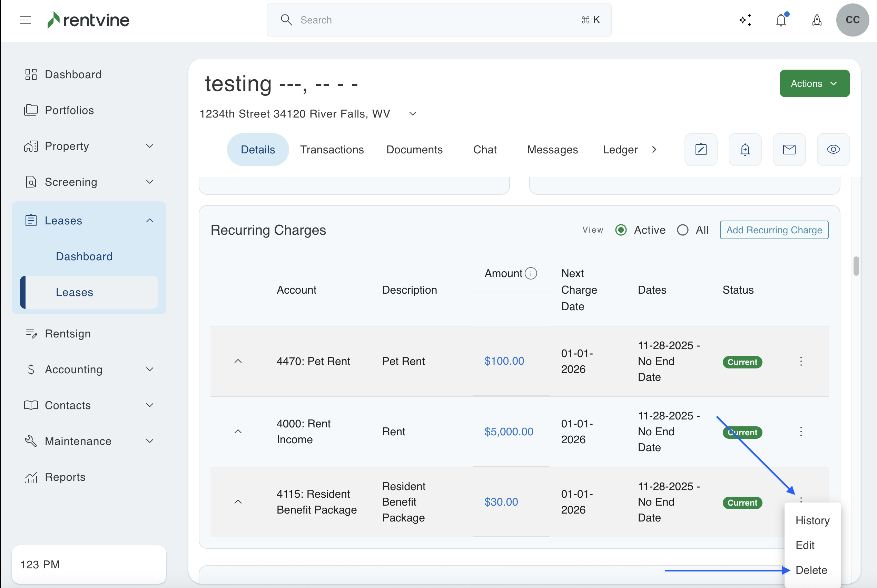Viewport: 877px width, 588px height.
Task: Open the hamburger menu icon
Action: click(26, 20)
